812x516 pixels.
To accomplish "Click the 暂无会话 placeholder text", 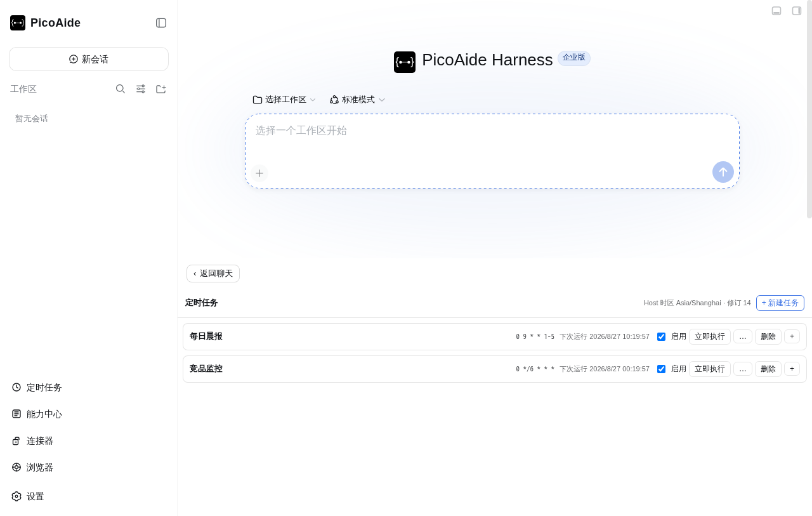I will 32,119.
